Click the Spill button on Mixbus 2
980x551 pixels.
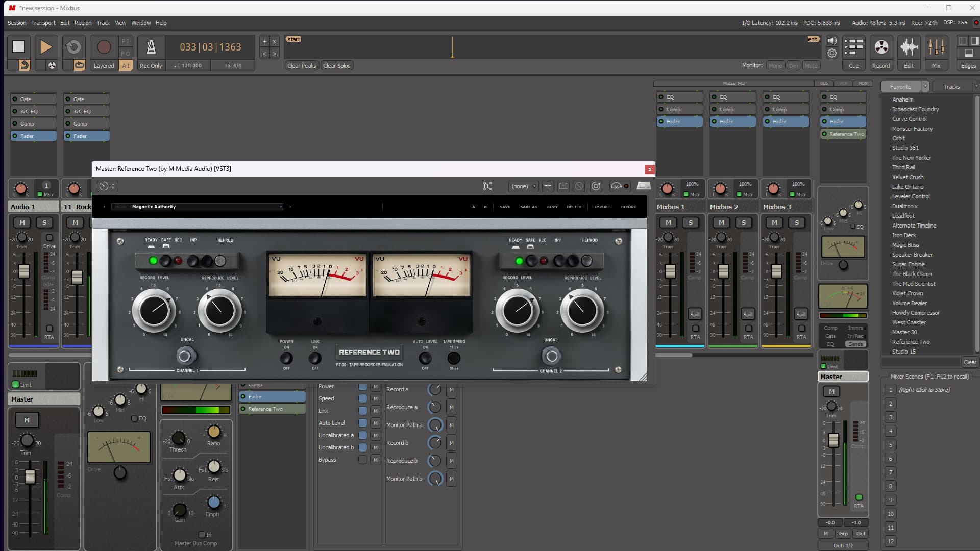pyautogui.click(x=748, y=314)
